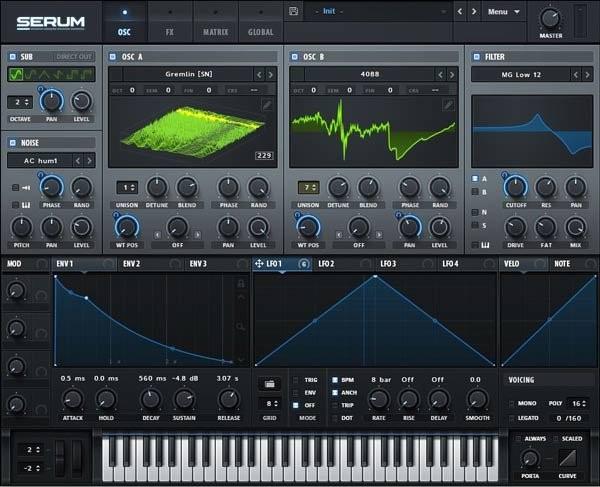The image size is (600, 487).
Task: Enable the LEGATO checkbox
Action: (512, 418)
